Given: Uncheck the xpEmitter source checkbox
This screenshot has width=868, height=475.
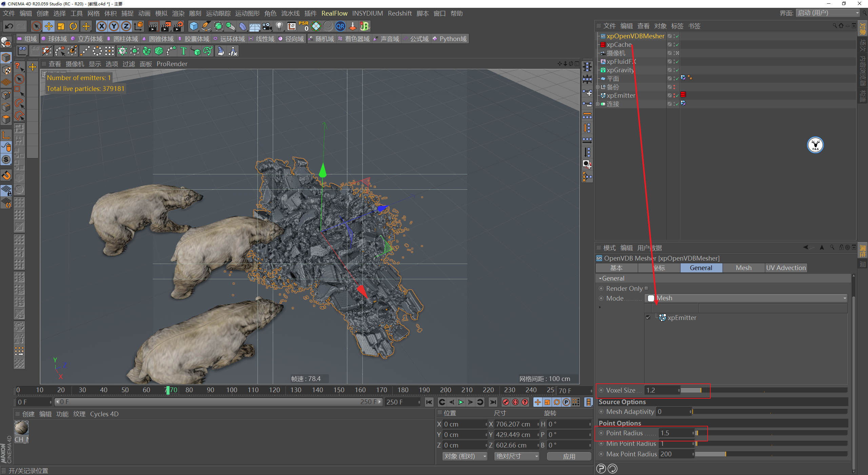Looking at the screenshot, I should (x=648, y=318).
